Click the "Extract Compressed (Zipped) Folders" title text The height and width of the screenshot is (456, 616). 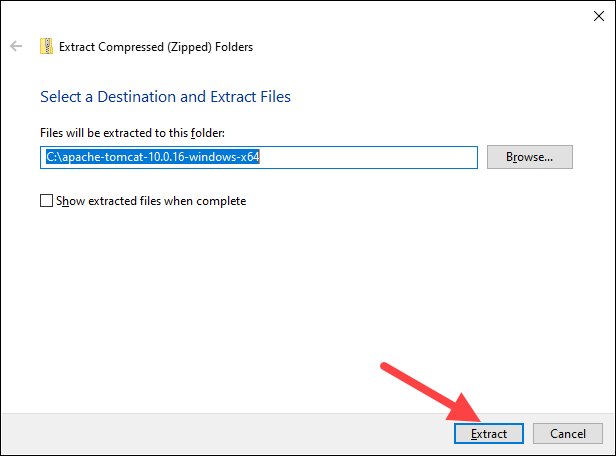156,46
